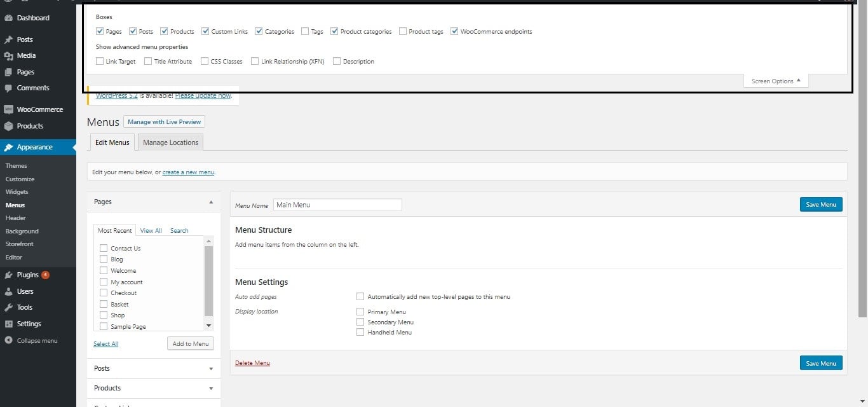Click the Delete Menu link

coord(252,363)
